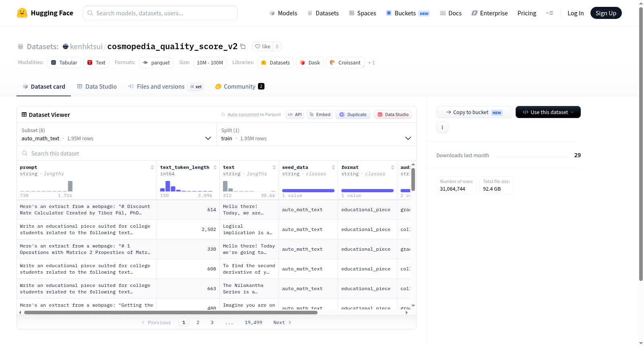Screen dimensions: 644x347
Task: Click the Duplicate button
Action: coord(353,114)
